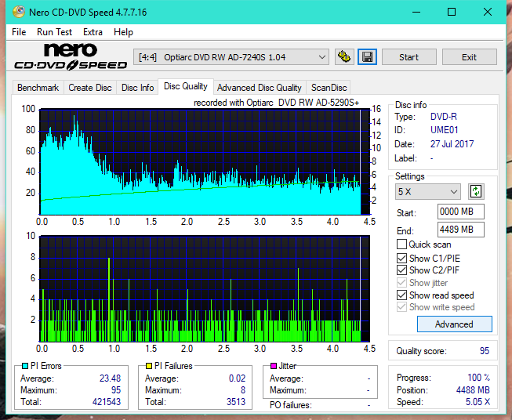The image size is (512, 420).
Task: Click the yellow PI Failures legend swatch
Action: (149, 366)
